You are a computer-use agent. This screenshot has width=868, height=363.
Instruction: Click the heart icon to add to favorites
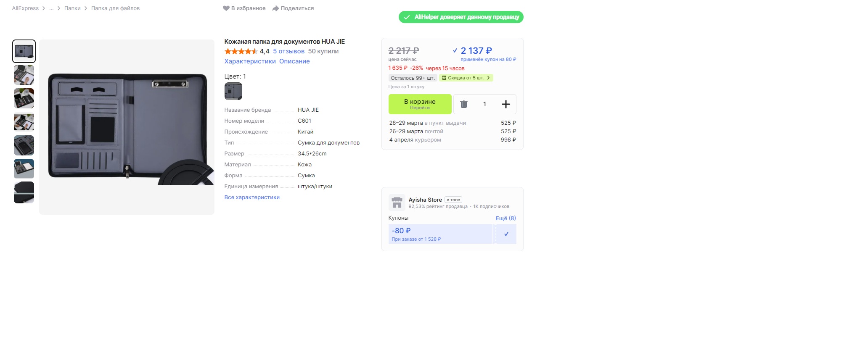coord(226,8)
